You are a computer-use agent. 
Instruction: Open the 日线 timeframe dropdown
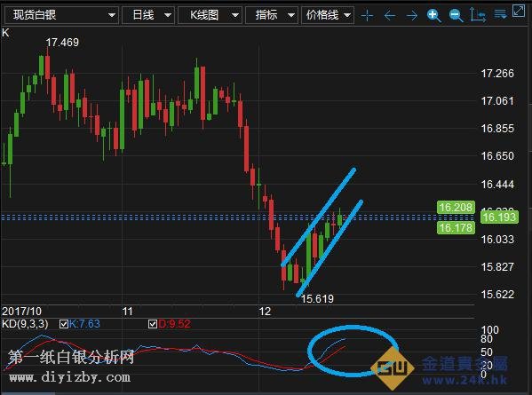148,15
